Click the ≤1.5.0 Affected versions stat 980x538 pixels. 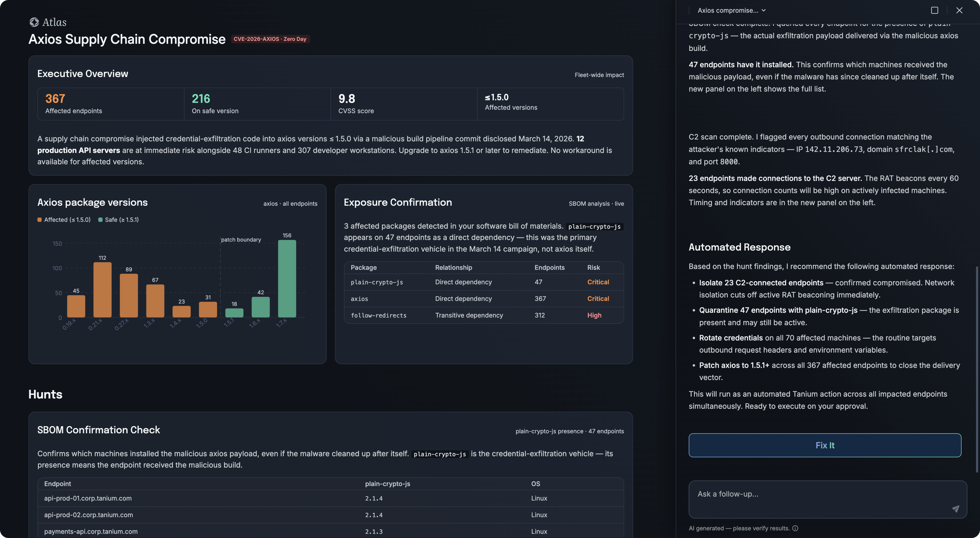(550, 104)
